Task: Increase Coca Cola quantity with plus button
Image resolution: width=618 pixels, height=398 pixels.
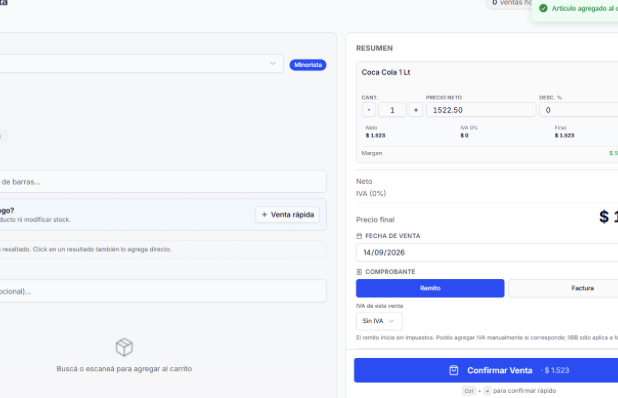Action: point(416,110)
